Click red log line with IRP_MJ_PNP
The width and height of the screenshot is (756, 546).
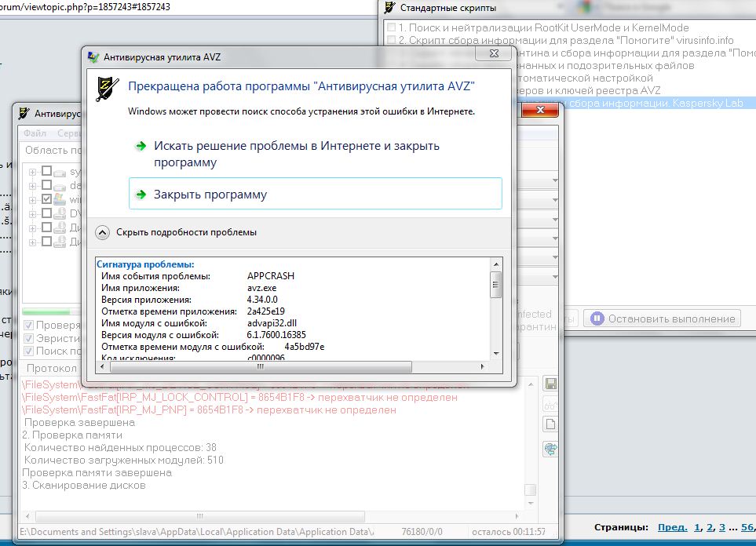[210, 410]
